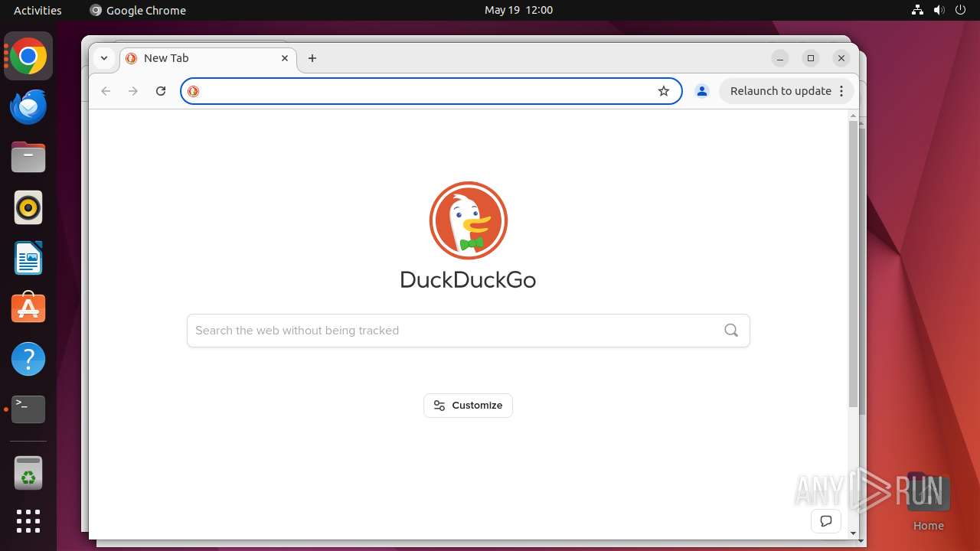Focus Search the web without being tracked field
Viewport: 980px width, 551px height.
pyautogui.click(x=468, y=331)
